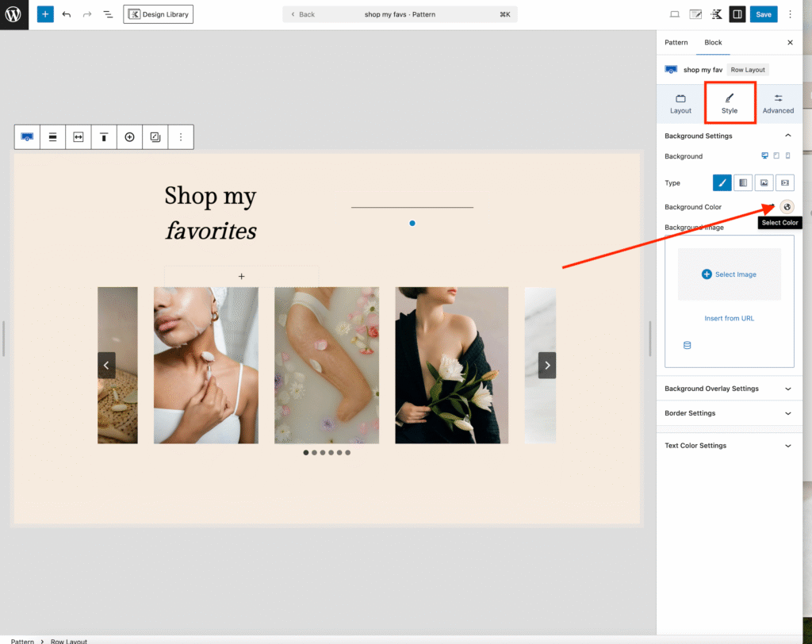Open the Layout tab
Image resolution: width=812 pixels, height=644 pixels.
[680, 104]
